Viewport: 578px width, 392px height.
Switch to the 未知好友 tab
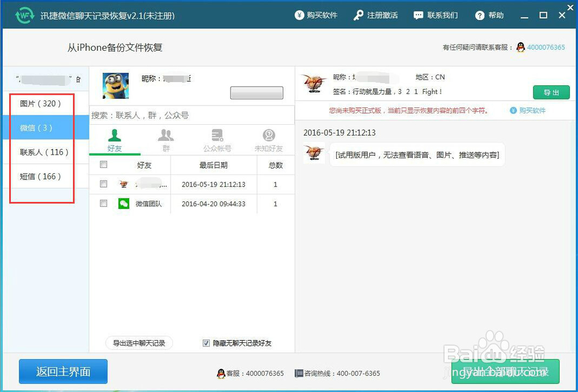click(268, 141)
